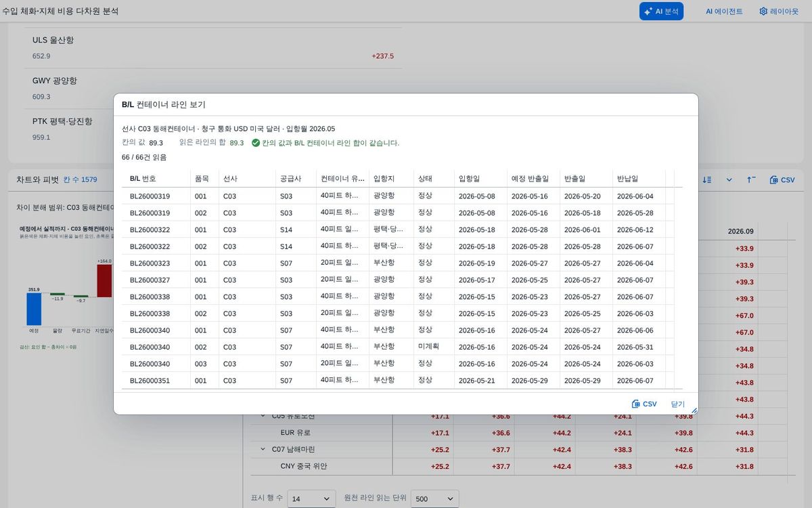Click the ascending sort arrow icon
This screenshot has height=508, width=812.
752,179
